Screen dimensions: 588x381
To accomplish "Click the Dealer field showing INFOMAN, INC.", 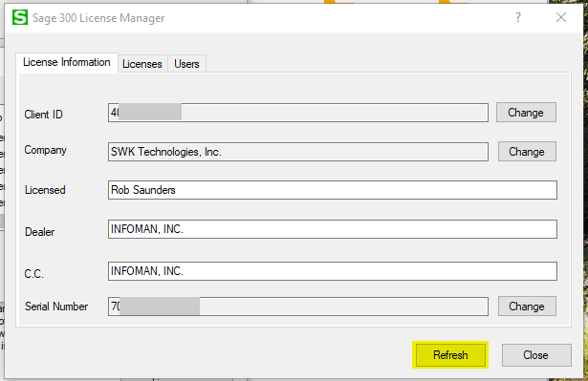I will (x=333, y=229).
